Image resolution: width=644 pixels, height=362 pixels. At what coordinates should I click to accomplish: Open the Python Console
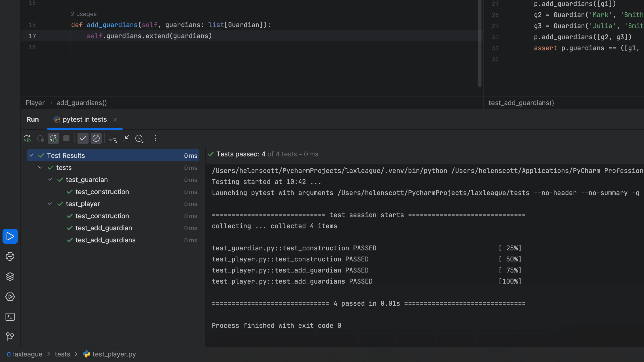tap(10, 256)
